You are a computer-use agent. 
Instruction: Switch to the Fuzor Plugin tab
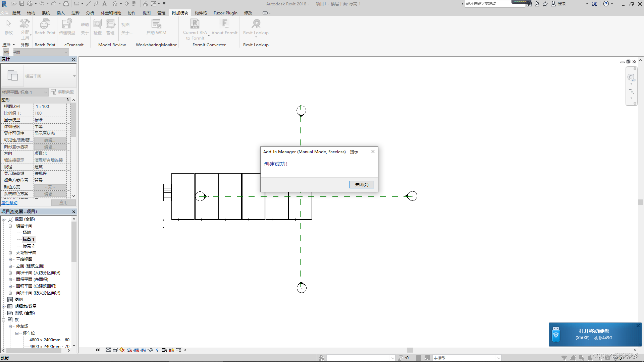point(225,13)
